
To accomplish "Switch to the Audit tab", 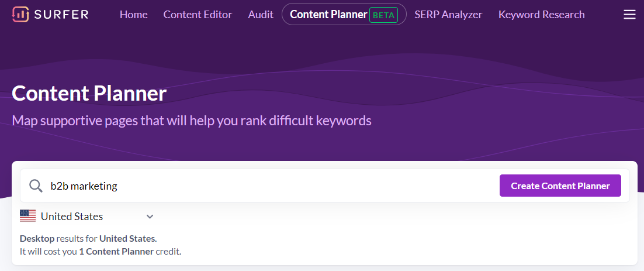I will 261,15.
